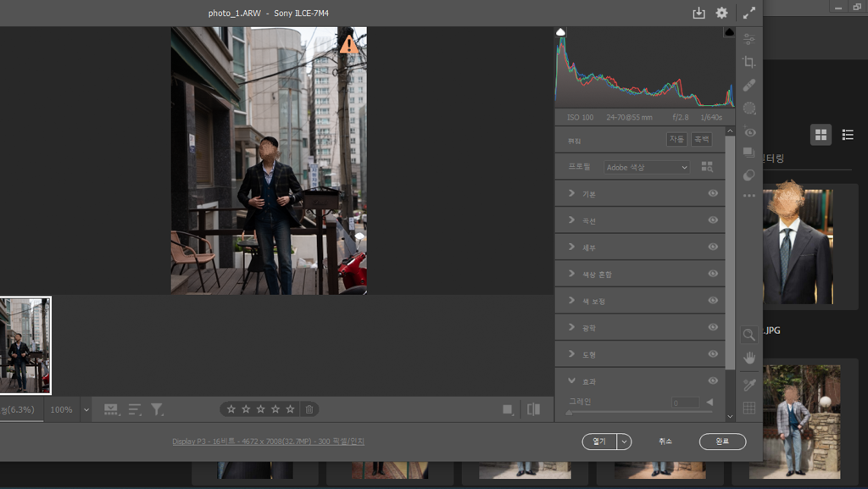Select the Healing (bandage) tool
The image size is (868, 489).
pos(748,86)
